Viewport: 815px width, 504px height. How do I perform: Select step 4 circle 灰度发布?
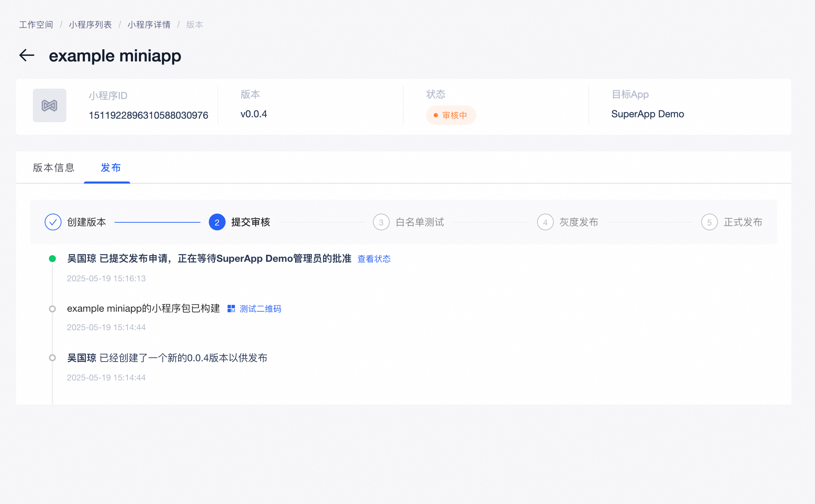click(545, 222)
